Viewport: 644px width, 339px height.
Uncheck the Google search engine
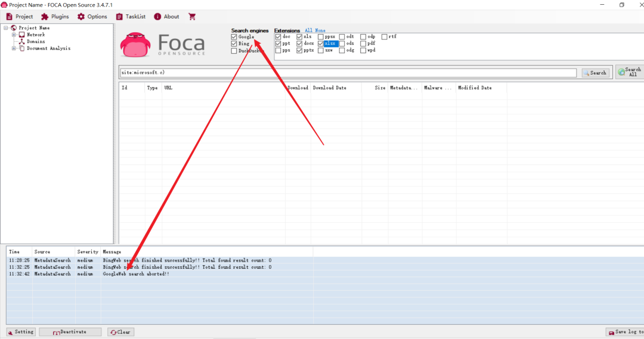pos(234,37)
